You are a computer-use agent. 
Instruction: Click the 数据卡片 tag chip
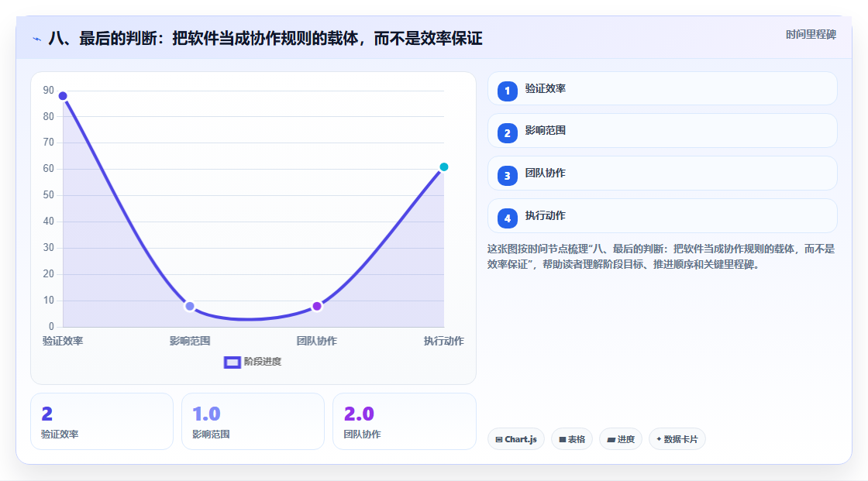[677, 439]
